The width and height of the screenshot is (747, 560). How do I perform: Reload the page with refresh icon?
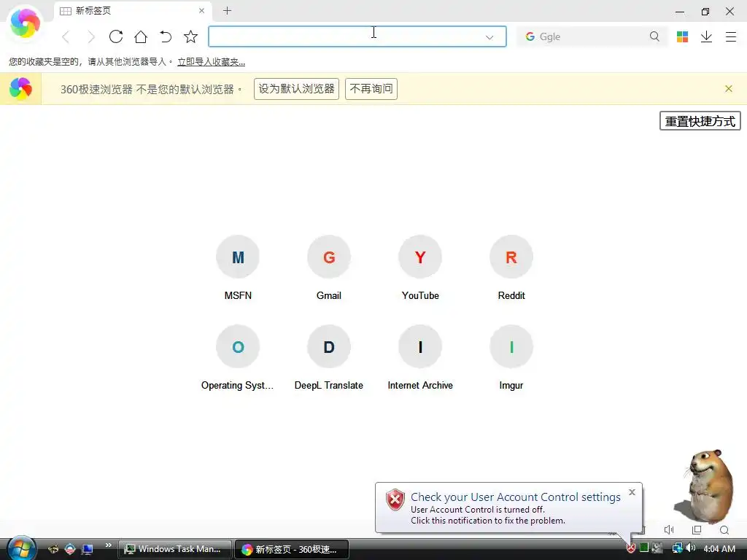[x=116, y=36]
